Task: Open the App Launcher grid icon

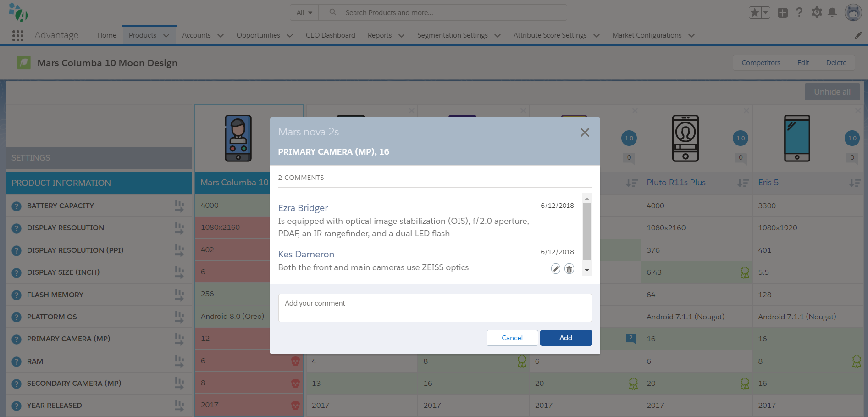Action: click(x=17, y=35)
